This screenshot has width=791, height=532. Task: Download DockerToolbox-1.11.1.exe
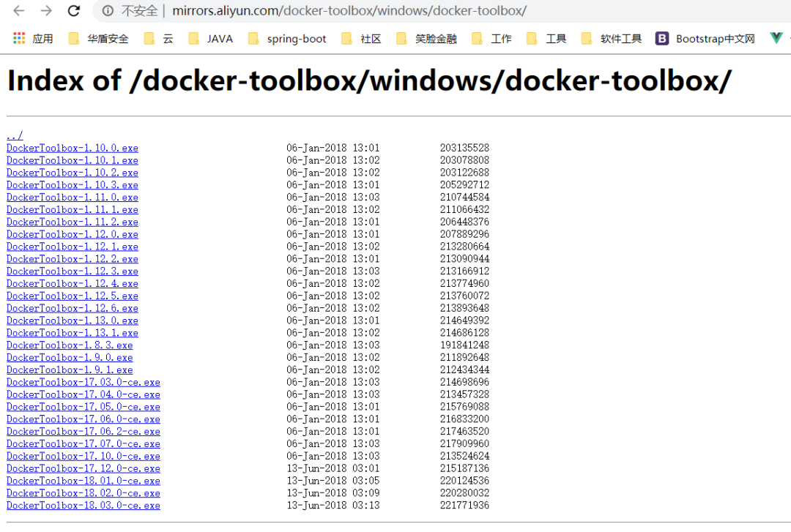pyautogui.click(x=72, y=209)
